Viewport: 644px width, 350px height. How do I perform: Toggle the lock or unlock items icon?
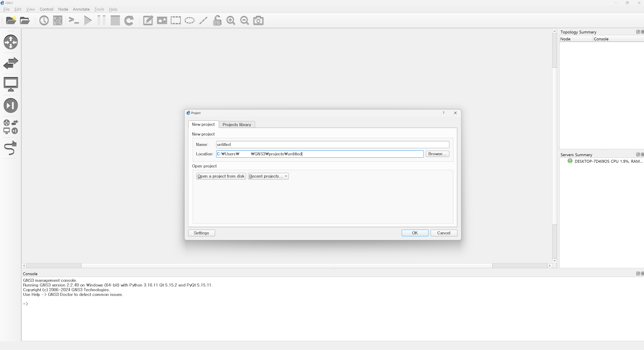[x=217, y=21]
